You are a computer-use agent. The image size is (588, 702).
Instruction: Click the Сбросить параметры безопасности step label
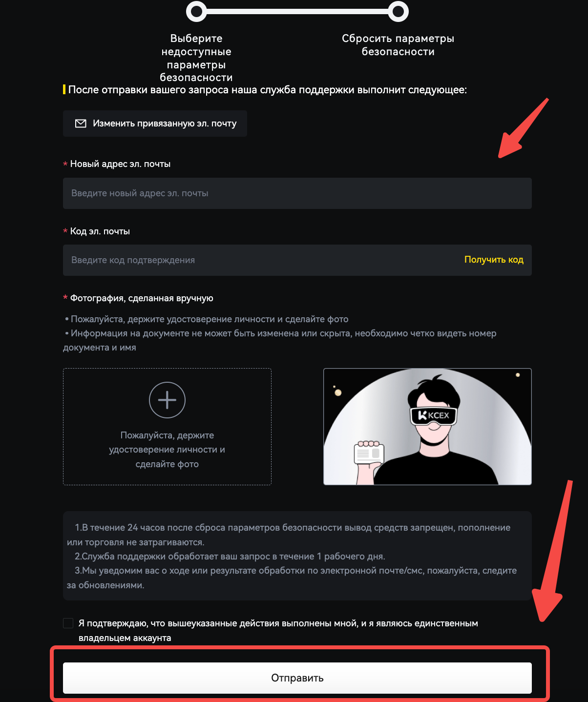coord(398,45)
